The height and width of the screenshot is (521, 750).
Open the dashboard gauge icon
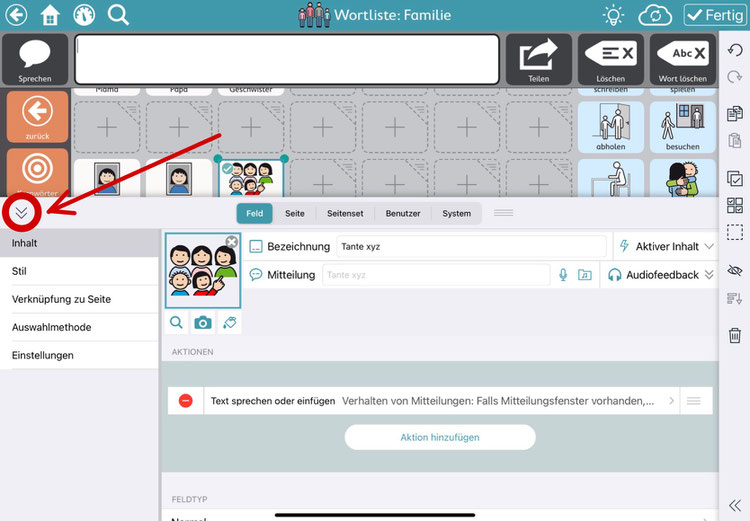84,15
